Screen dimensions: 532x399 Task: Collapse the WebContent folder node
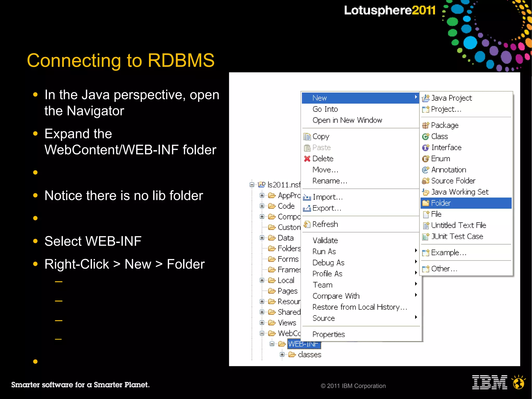pyautogui.click(x=262, y=333)
